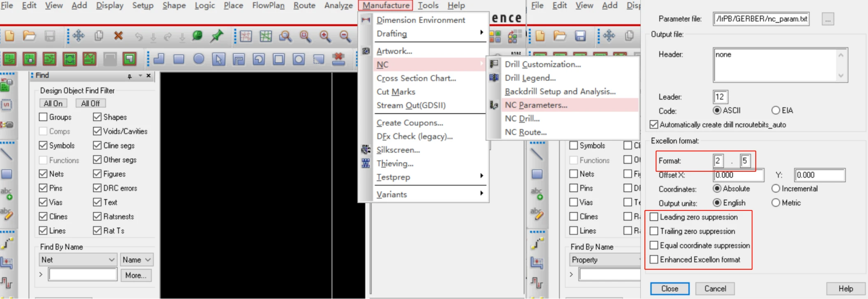Select the Shape Add Rectangle tool icon
This screenshot has width=868, height=299.
(178, 59)
